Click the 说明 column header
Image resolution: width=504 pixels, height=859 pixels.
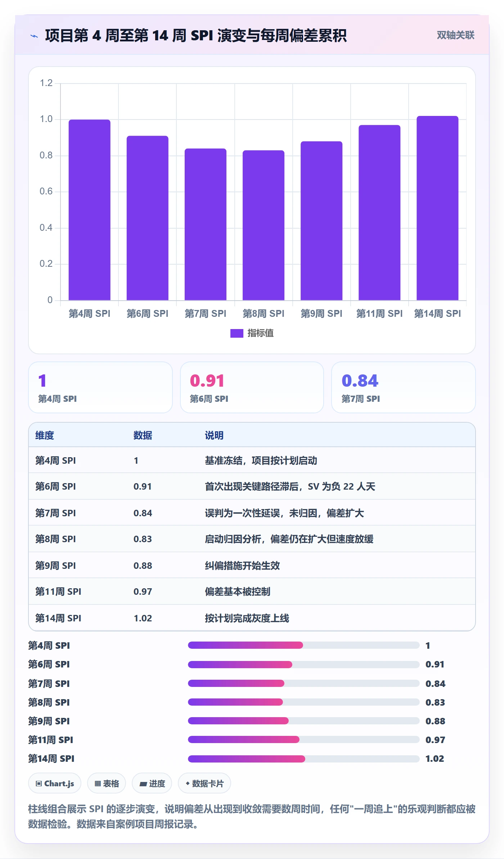214,435
